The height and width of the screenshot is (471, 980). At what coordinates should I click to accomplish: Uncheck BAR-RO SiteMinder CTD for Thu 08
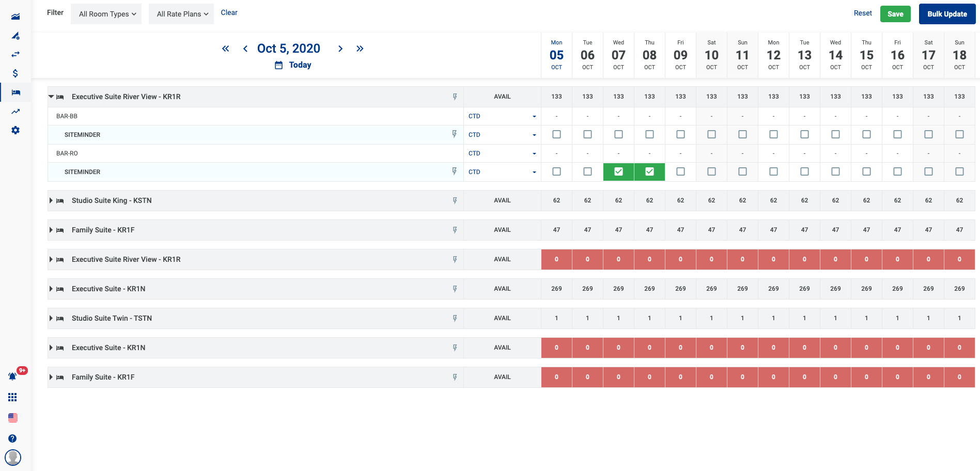click(649, 171)
